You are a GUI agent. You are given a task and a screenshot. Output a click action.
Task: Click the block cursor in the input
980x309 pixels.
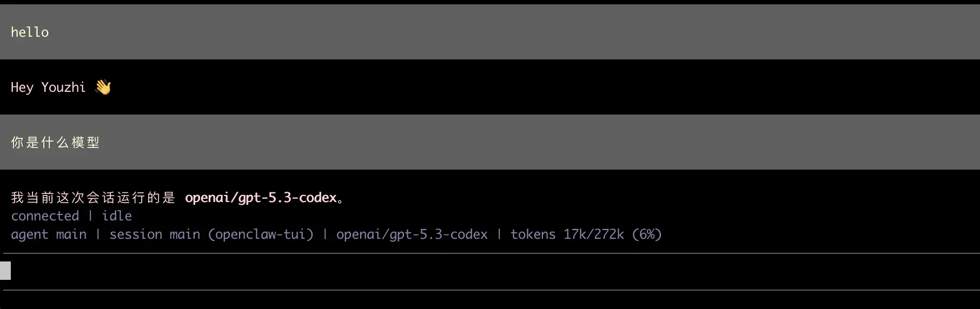tap(5, 271)
